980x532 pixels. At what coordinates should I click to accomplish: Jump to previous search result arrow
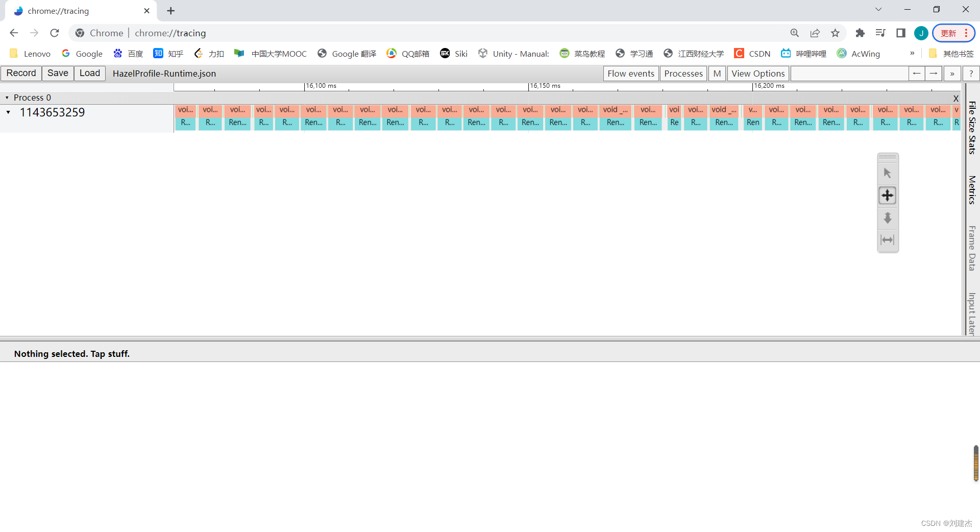click(x=917, y=74)
